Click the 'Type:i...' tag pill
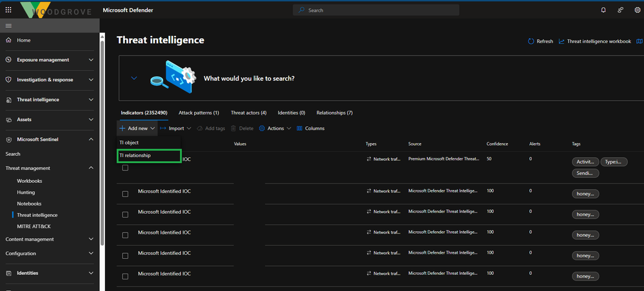Screen dimensions: 644x291 pyautogui.click(x=614, y=162)
